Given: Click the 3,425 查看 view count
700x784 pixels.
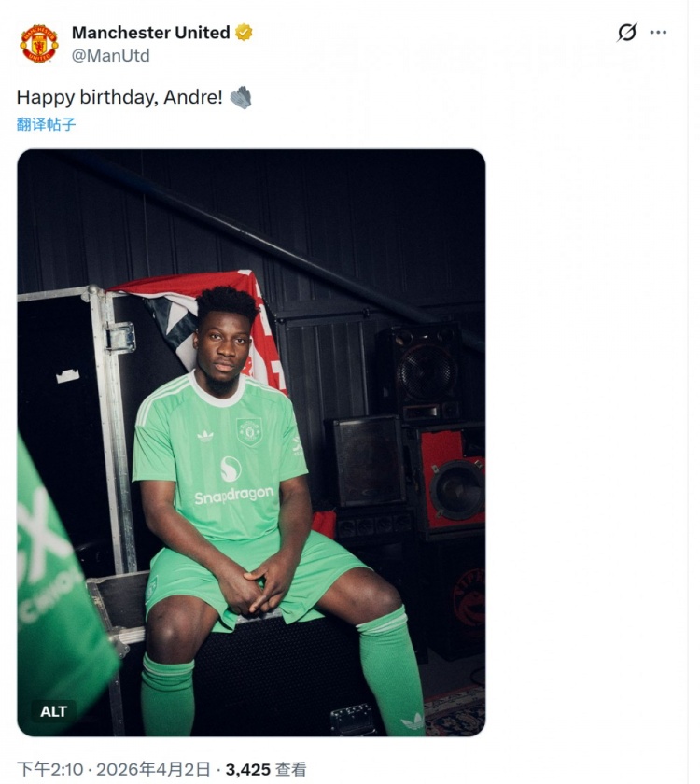Looking at the screenshot, I should [266, 770].
